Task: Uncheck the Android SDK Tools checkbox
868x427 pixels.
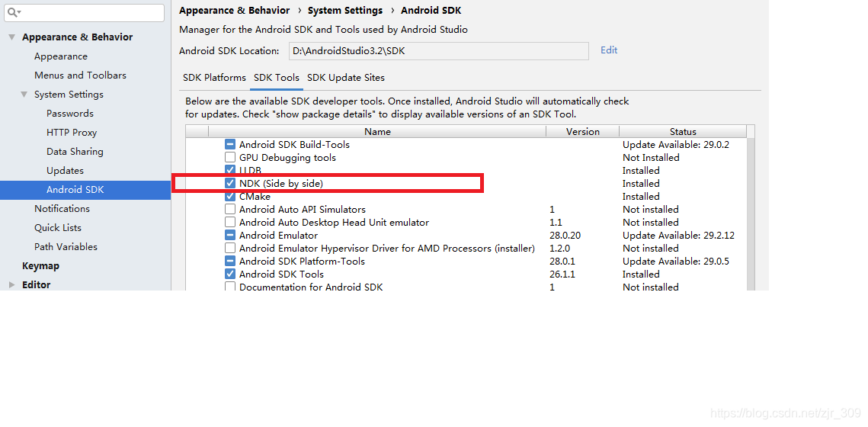Action: [x=230, y=274]
